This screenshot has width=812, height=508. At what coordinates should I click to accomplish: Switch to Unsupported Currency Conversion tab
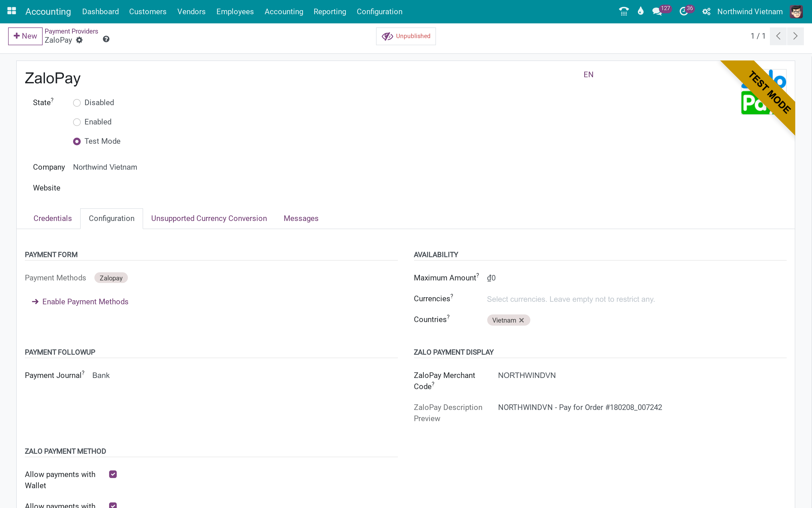click(209, 218)
